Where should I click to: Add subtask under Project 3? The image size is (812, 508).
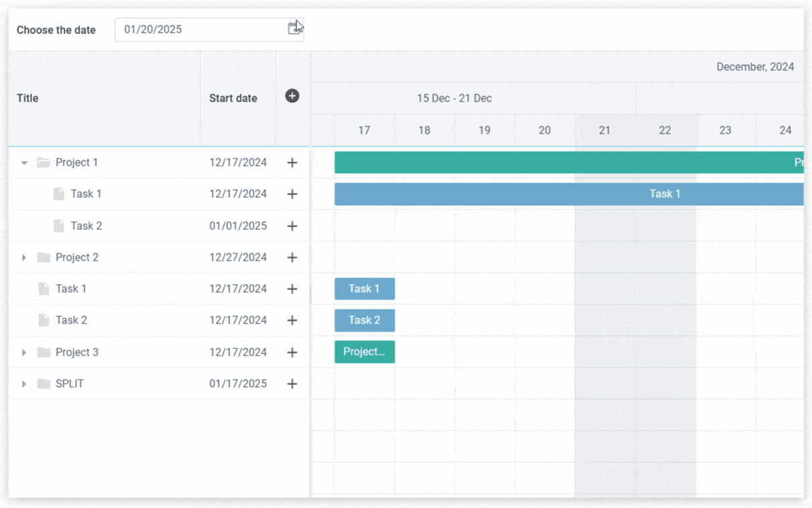point(292,352)
